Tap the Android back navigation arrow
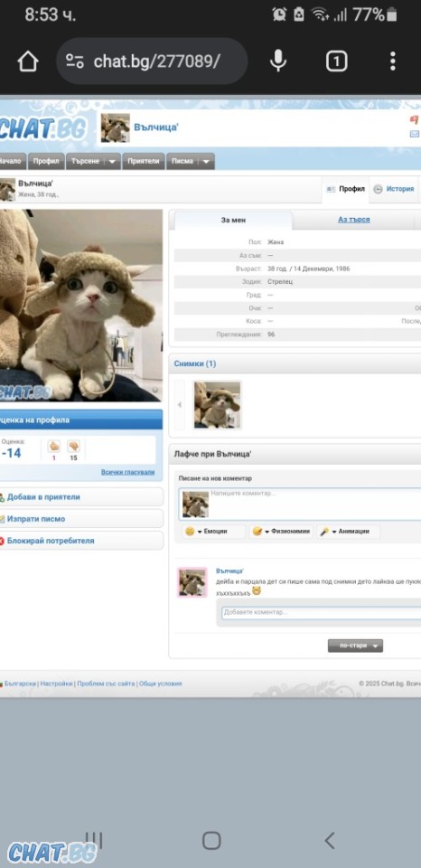Viewport: 421px width, 868px height. pos(330,840)
